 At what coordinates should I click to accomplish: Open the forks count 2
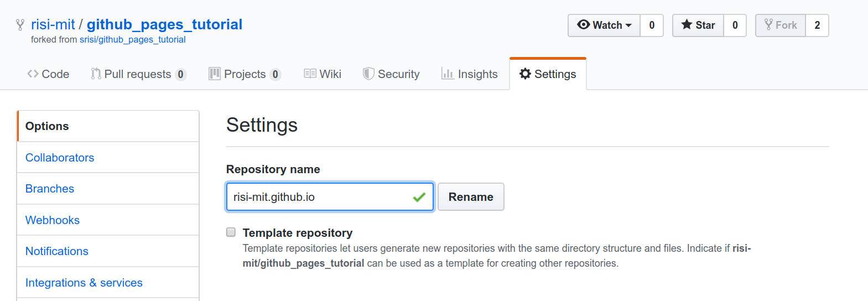(817, 25)
